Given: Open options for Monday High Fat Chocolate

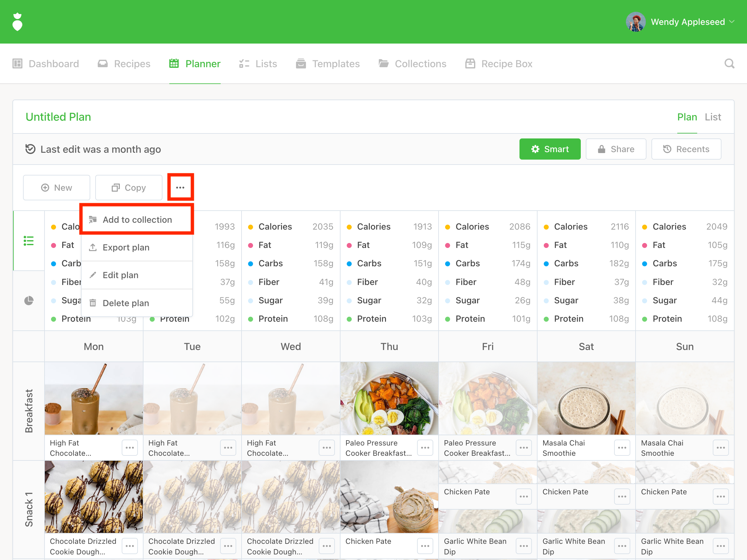Looking at the screenshot, I should (x=130, y=448).
